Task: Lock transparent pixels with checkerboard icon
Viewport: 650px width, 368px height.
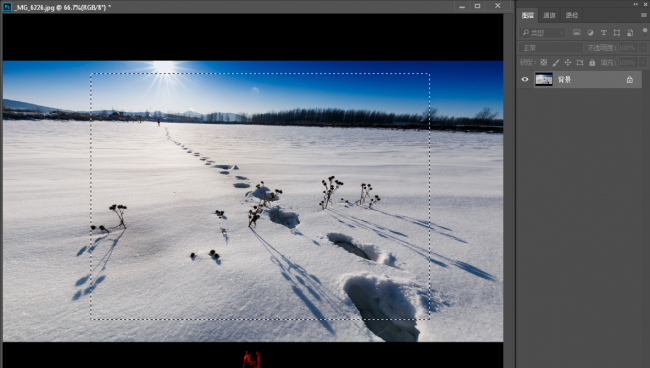Action: point(543,63)
